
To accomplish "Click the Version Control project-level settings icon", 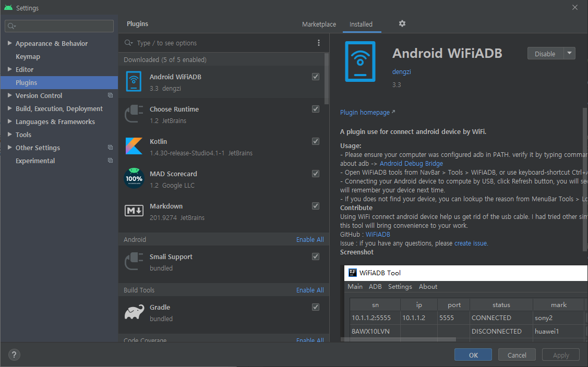I will pos(110,95).
